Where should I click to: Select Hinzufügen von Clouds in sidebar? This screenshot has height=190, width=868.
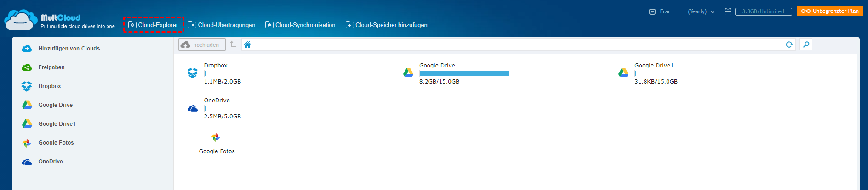(69, 49)
